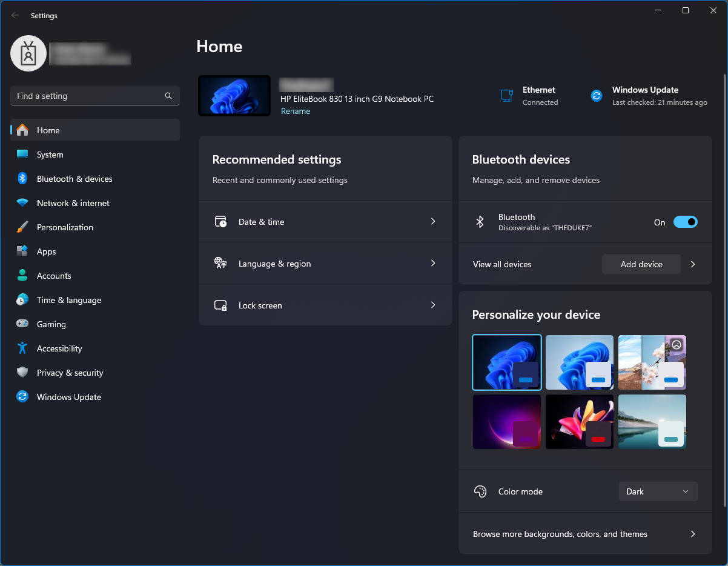Select the light blue bloom theme

click(580, 362)
